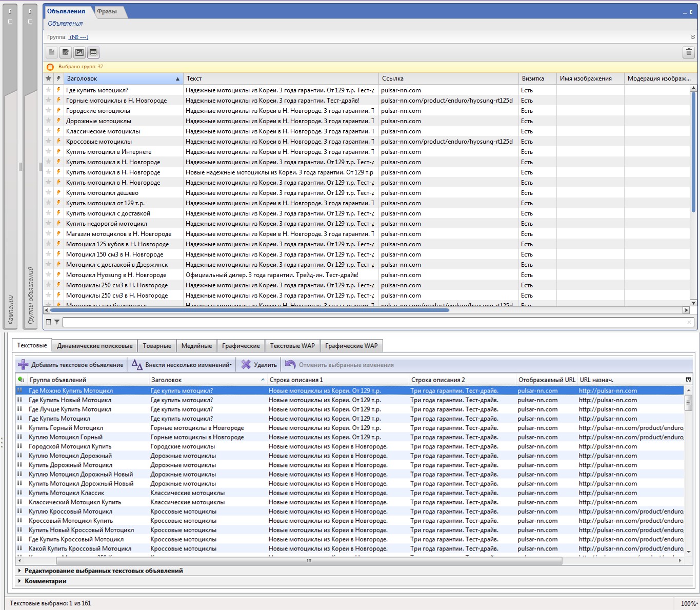Click the undo arrow revert icon
700x610 pixels.
click(x=290, y=365)
